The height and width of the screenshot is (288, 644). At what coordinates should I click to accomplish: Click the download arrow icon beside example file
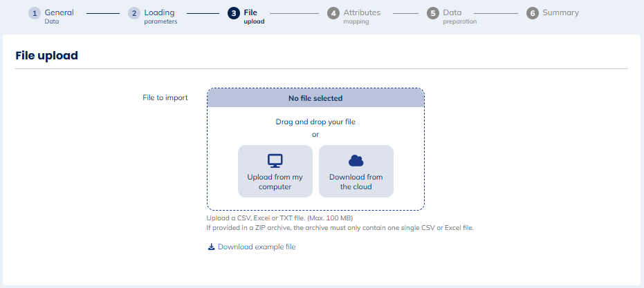click(212, 247)
